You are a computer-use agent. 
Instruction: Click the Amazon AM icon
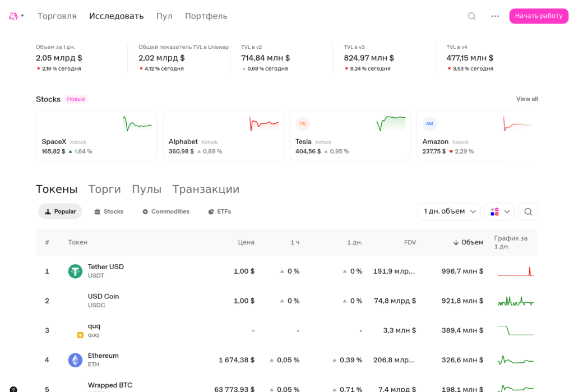click(x=429, y=123)
